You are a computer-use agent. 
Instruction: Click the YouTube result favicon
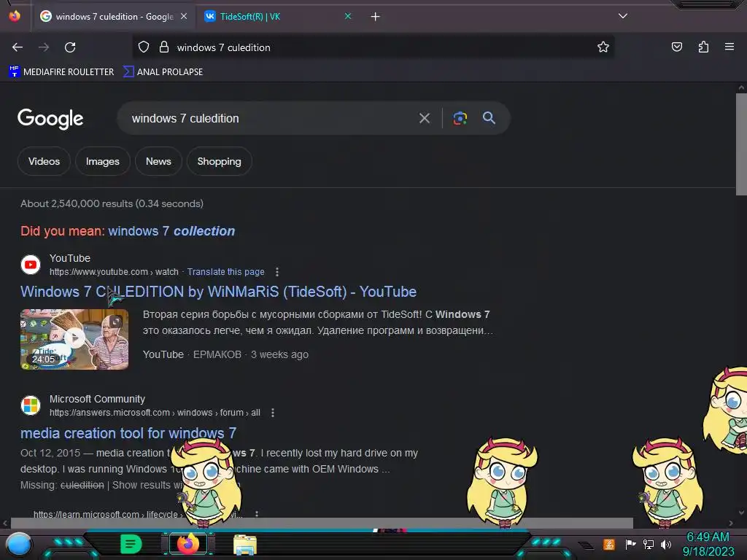(x=31, y=265)
